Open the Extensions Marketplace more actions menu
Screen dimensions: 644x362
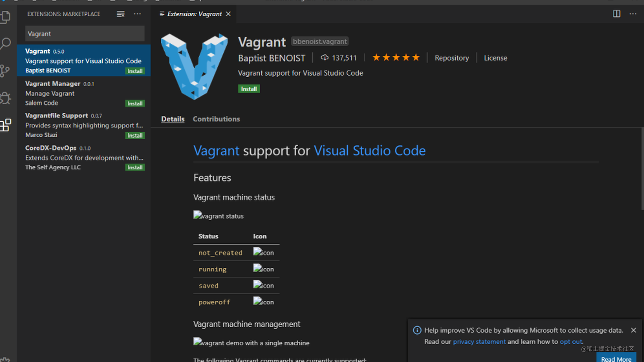[137, 14]
